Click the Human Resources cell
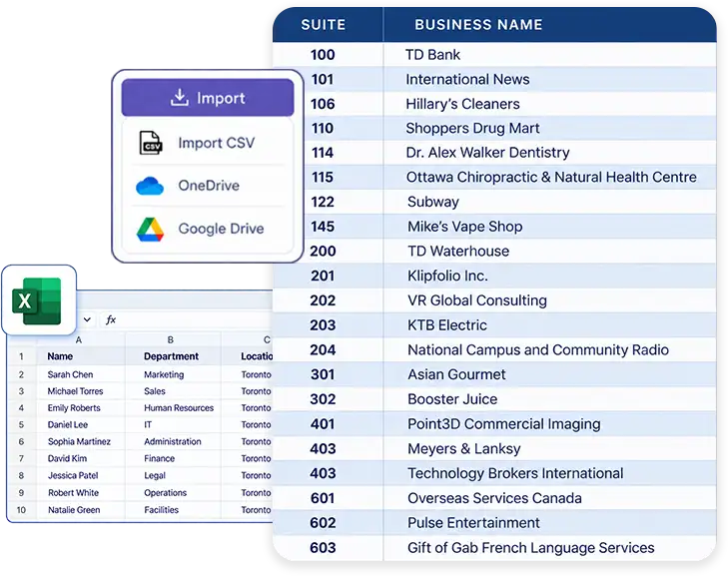Image resolution: width=728 pixels, height=576 pixels. click(x=173, y=408)
